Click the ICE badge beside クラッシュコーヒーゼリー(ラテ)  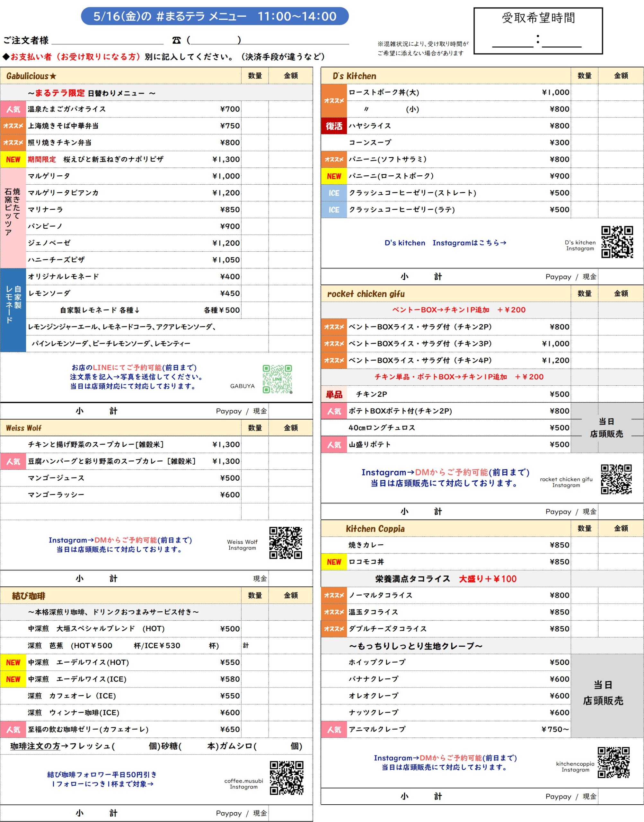tap(334, 210)
